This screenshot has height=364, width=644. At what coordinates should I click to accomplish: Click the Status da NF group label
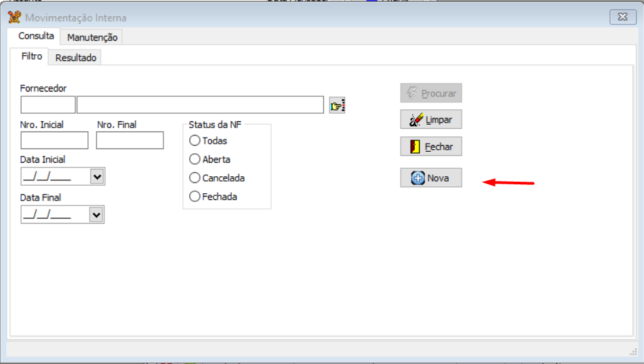pos(215,125)
